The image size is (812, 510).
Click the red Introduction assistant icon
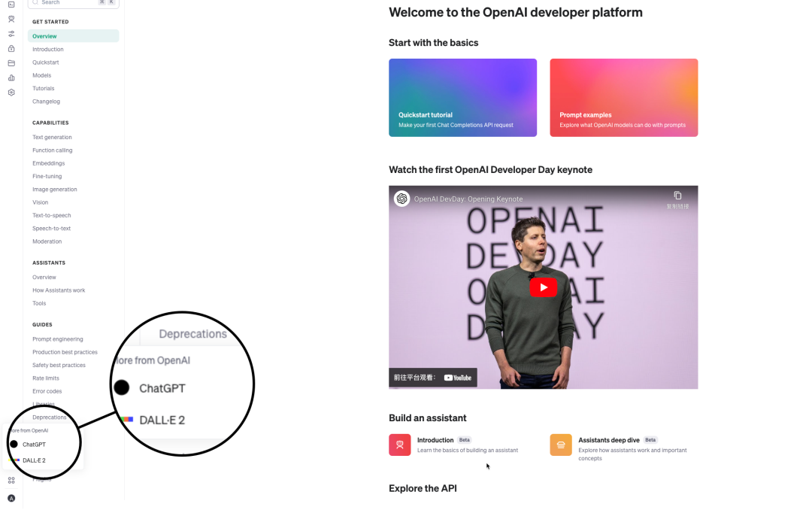click(399, 445)
